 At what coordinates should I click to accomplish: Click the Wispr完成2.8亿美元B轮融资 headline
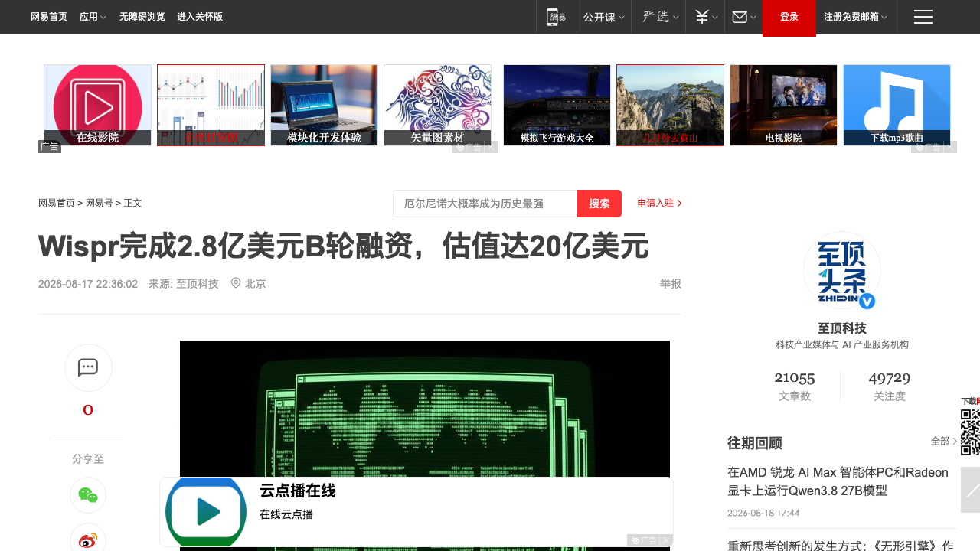[343, 247]
